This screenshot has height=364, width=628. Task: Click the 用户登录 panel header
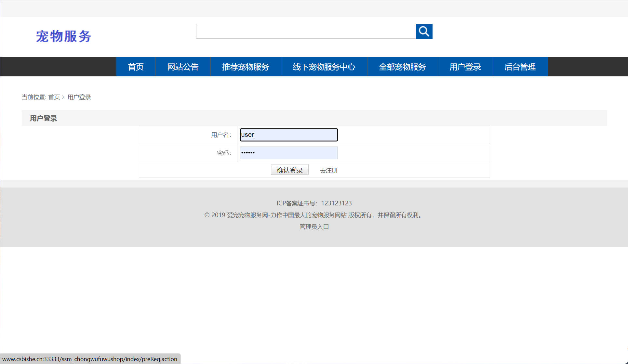tap(43, 118)
